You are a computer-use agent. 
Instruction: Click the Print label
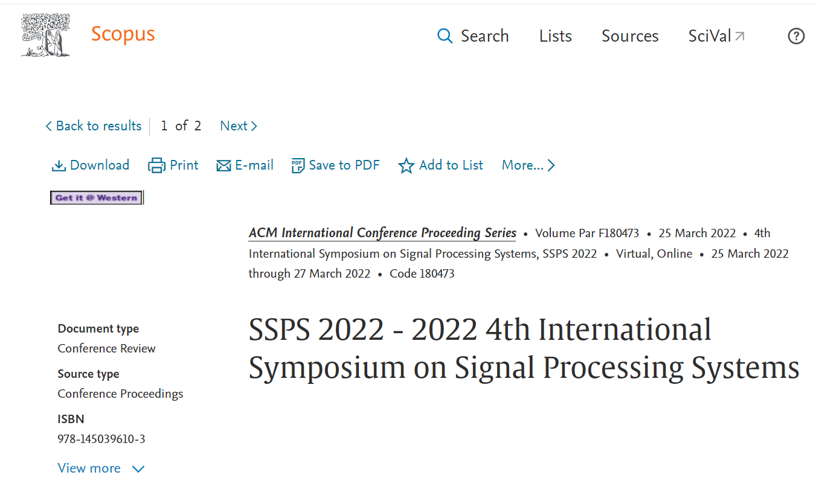click(x=184, y=165)
